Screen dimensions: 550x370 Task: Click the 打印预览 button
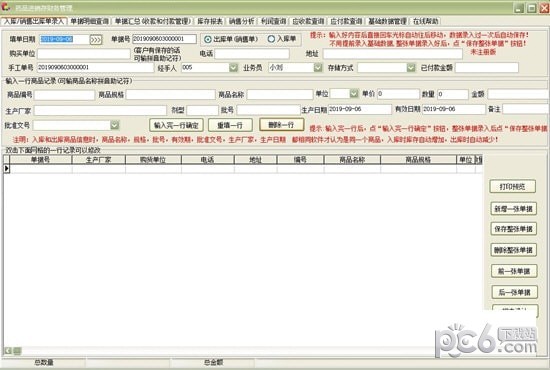512,187
